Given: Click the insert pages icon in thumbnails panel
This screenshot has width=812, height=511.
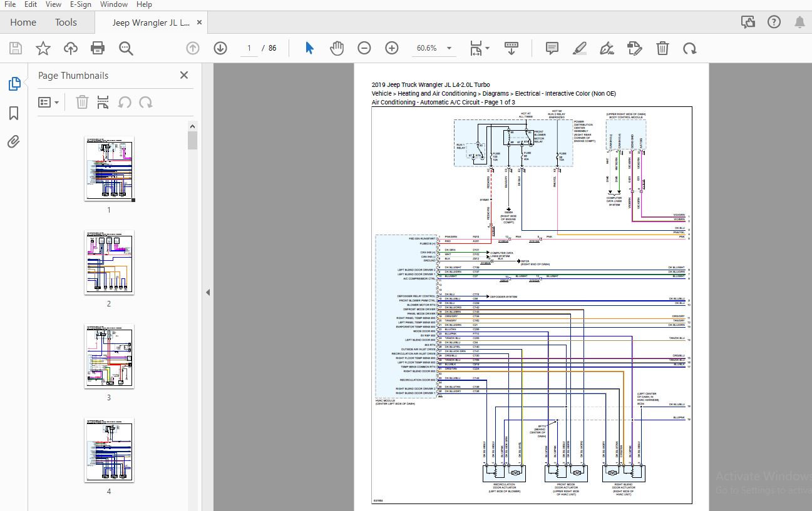Looking at the screenshot, I should tap(103, 102).
